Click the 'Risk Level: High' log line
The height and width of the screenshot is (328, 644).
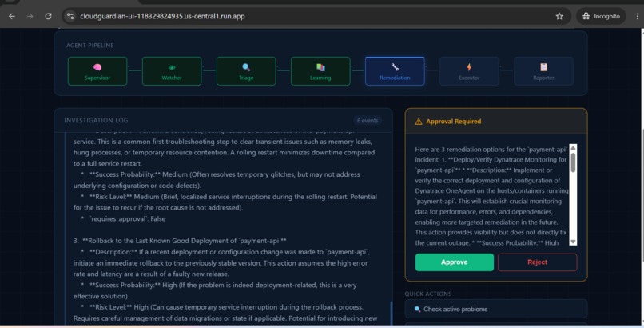(x=225, y=313)
